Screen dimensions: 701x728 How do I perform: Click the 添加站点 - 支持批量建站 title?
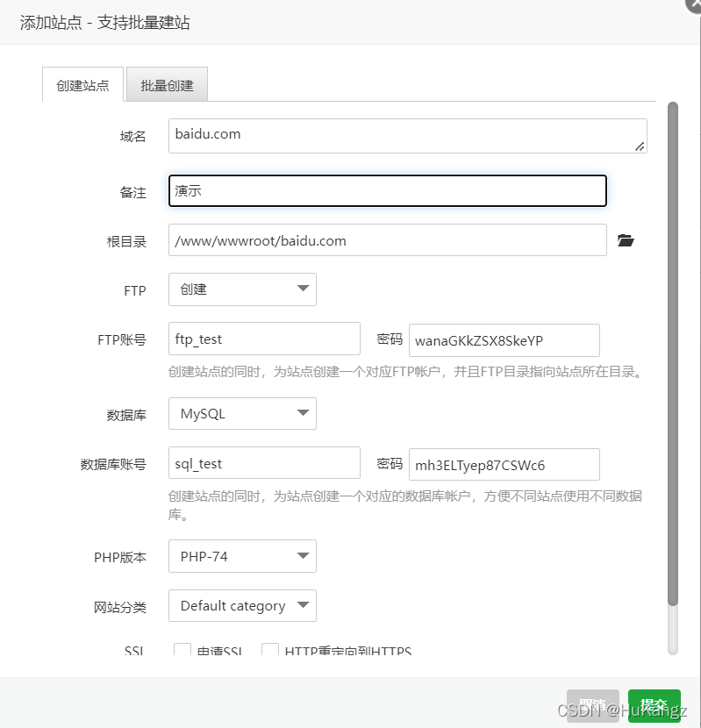coord(105,22)
